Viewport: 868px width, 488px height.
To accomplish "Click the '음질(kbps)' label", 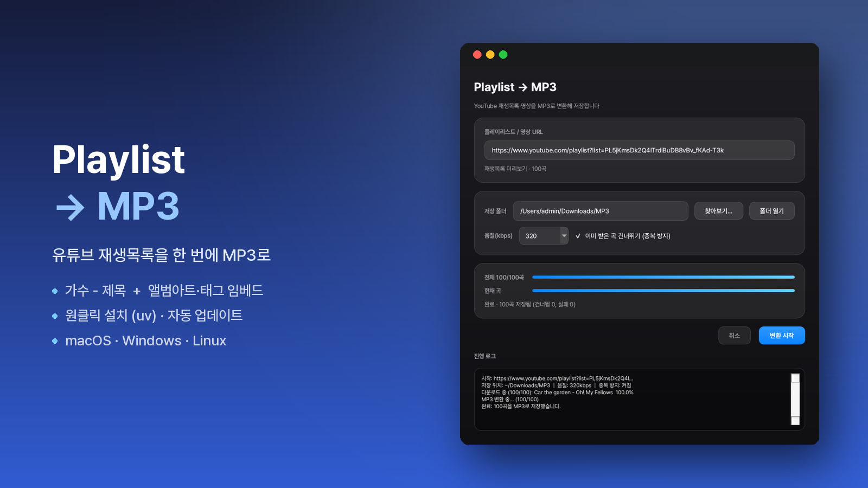I will pyautogui.click(x=499, y=236).
